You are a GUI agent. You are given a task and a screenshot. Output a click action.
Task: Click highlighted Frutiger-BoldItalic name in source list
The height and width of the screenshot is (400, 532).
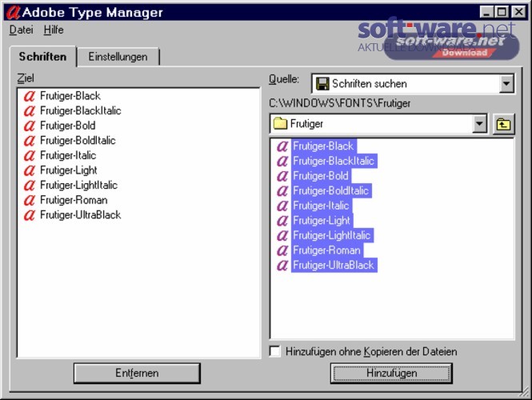331,191
